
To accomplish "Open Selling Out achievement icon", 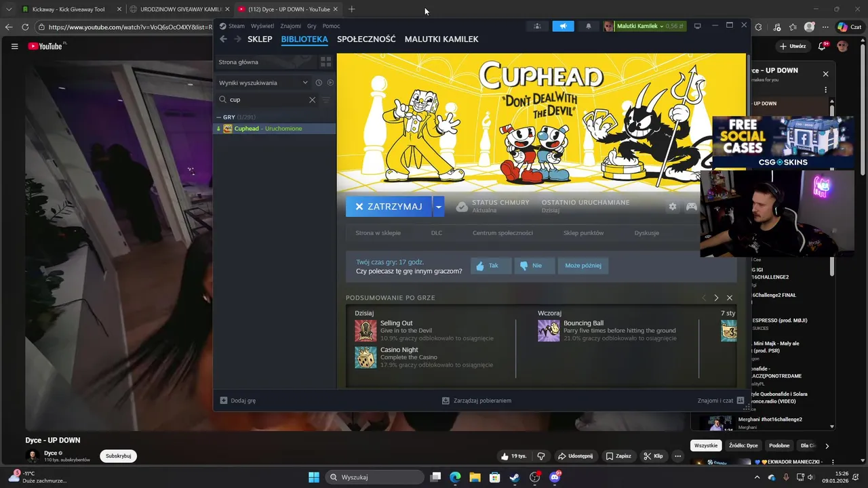I will (366, 331).
